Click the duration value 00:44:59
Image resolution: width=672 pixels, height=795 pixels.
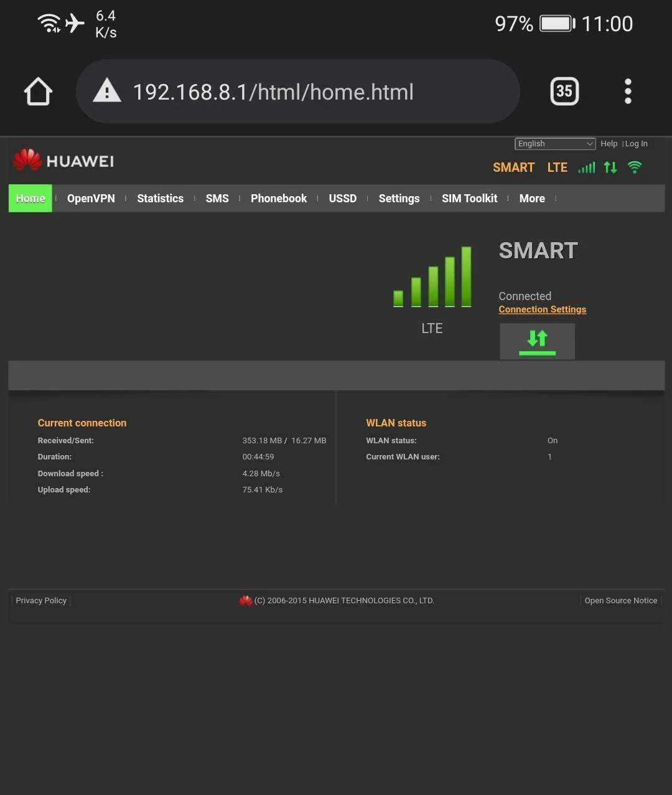(258, 456)
